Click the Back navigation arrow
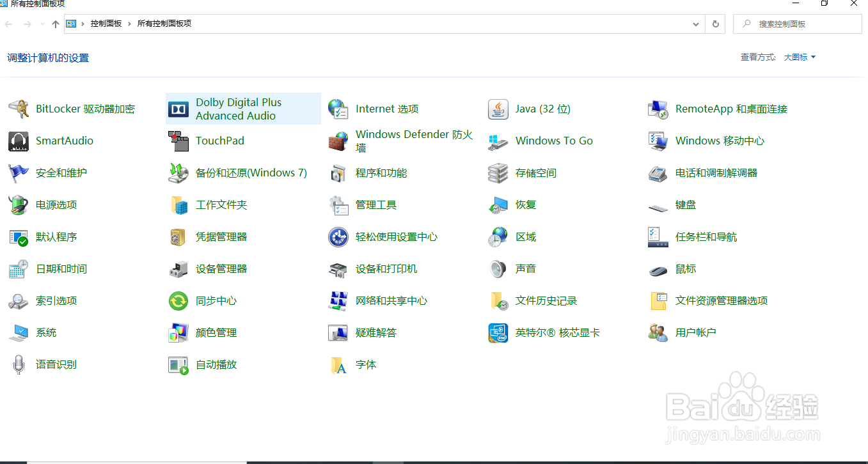This screenshot has width=868, height=464. [8, 24]
